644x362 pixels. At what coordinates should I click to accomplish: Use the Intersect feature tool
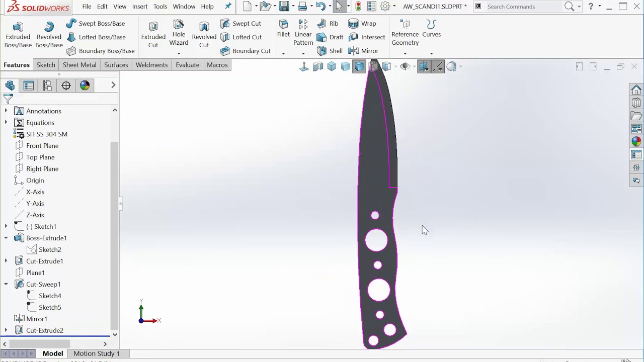[x=367, y=37]
